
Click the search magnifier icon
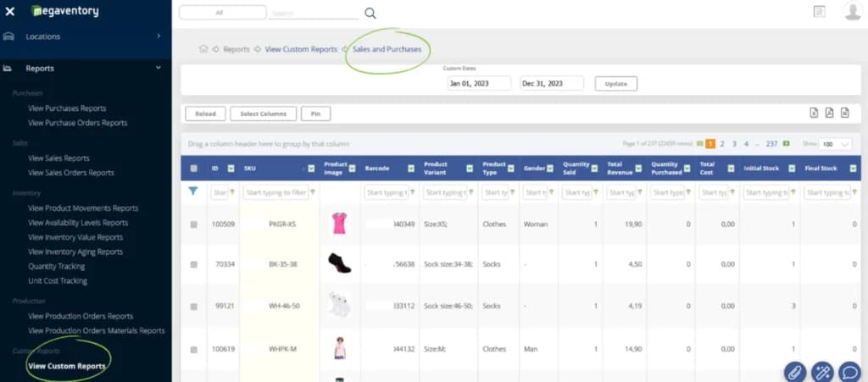[370, 14]
